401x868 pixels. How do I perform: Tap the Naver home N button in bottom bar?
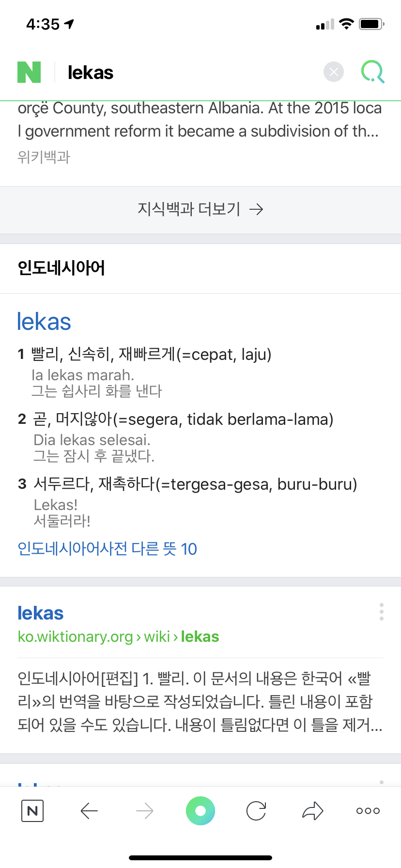[x=32, y=811]
